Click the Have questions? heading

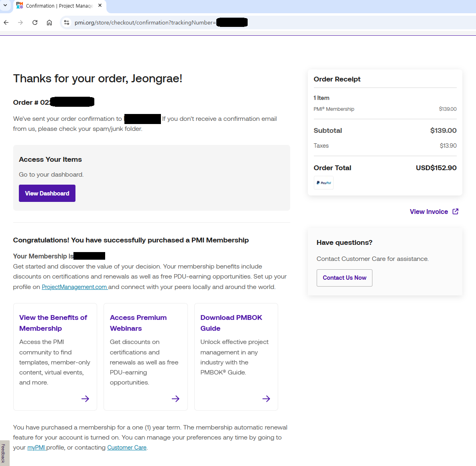(344, 242)
